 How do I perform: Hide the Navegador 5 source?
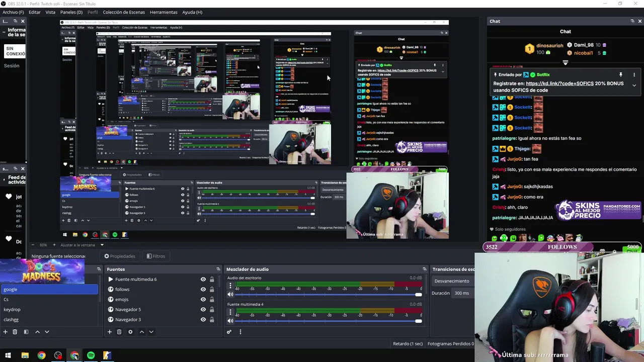(203, 310)
